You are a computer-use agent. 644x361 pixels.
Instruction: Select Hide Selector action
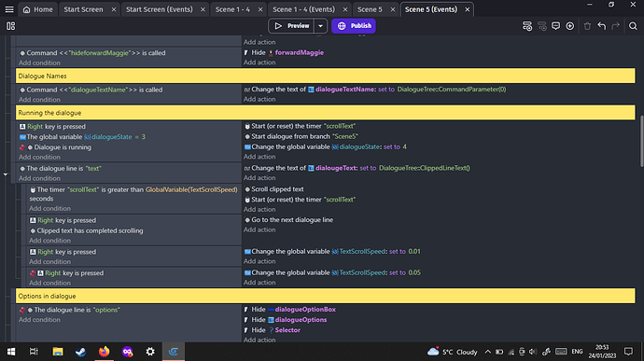tap(272, 330)
